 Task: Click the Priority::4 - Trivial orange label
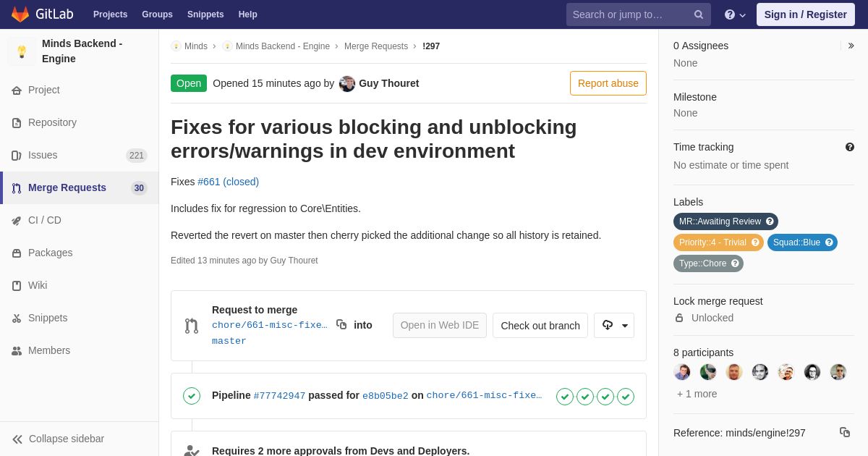[x=719, y=242]
